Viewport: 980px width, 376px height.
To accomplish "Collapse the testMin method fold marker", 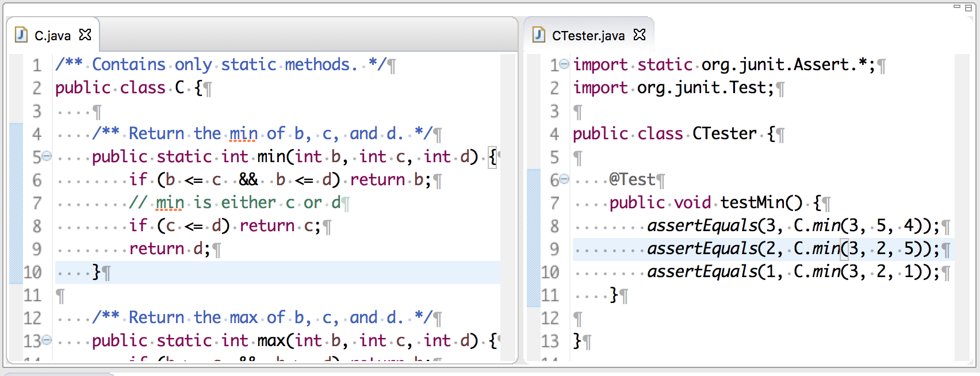I will 565,179.
